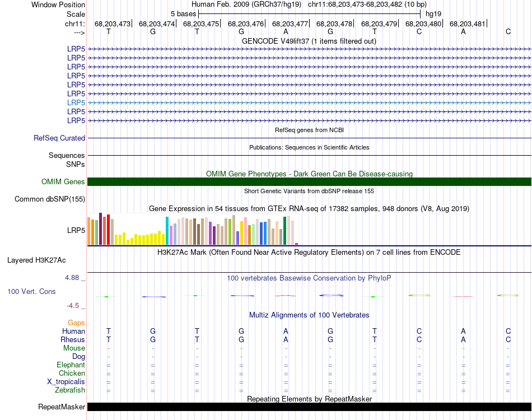Click the 'RefSeq genes from NCBI' title
This screenshot has width=532, height=420.
coord(309,130)
